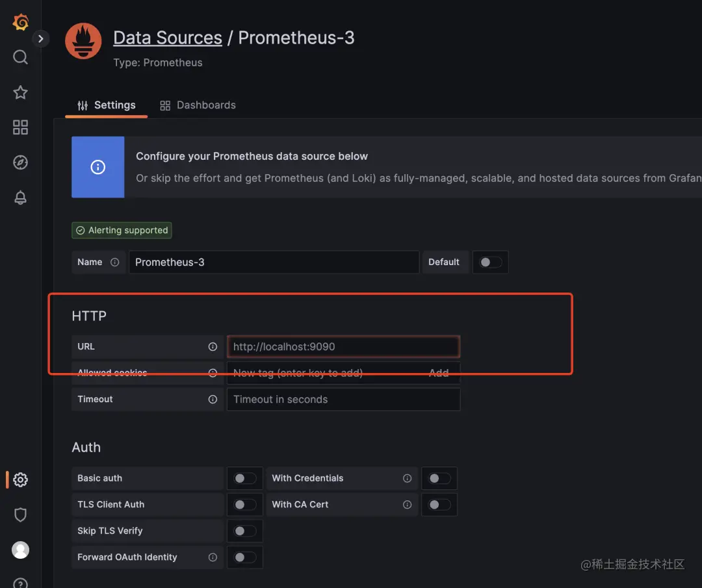
Task: Click the Alerting supported badge
Action: point(122,230)
